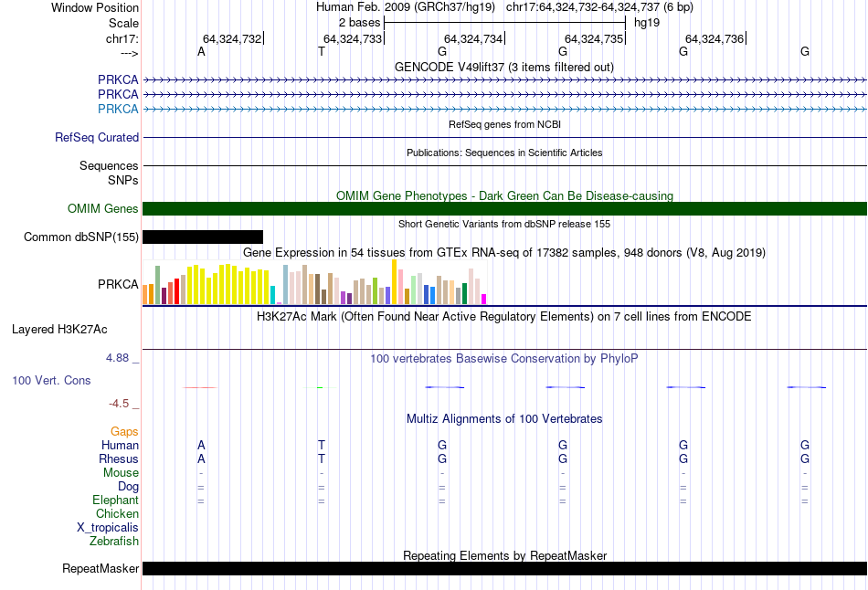Image resolution: width=868 pixels, height=590 pixels.
Task: Click the chr17: base position label
Action: tap(122, 38)
